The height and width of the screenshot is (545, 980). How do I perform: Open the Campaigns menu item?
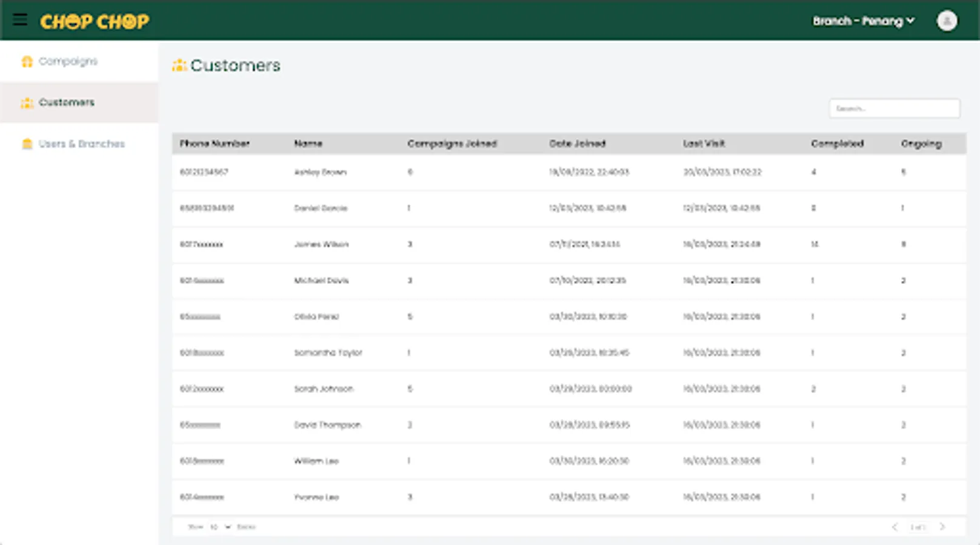point(68,61)
